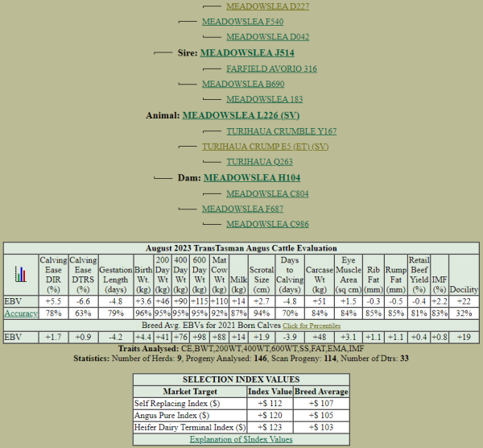Select the Milk column header

238,275
